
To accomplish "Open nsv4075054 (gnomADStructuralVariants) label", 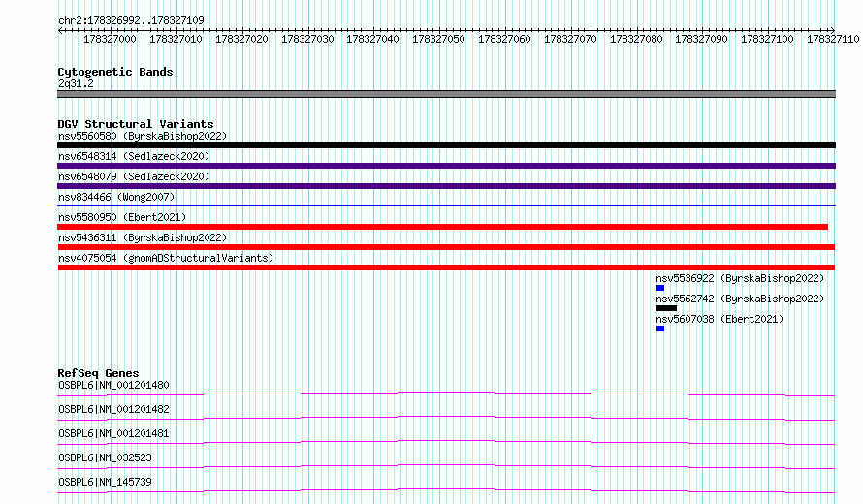I will (x=166, y=258).
